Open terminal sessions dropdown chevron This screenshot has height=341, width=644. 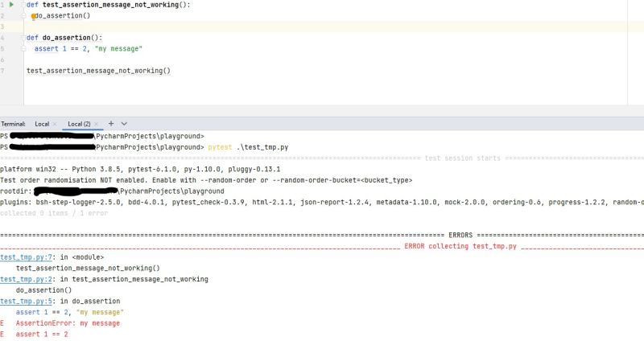click(x=124, y=124)
